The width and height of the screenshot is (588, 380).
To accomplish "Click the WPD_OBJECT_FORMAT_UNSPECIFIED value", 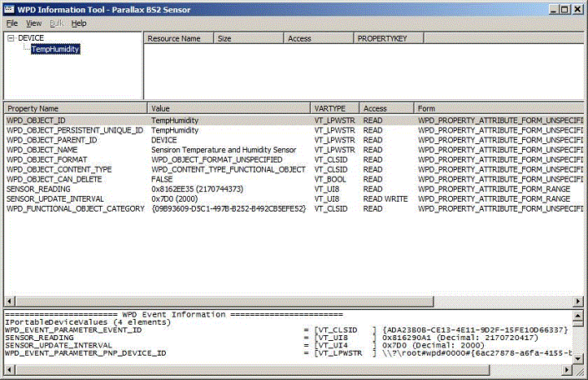I will click(x=217, y=159).
